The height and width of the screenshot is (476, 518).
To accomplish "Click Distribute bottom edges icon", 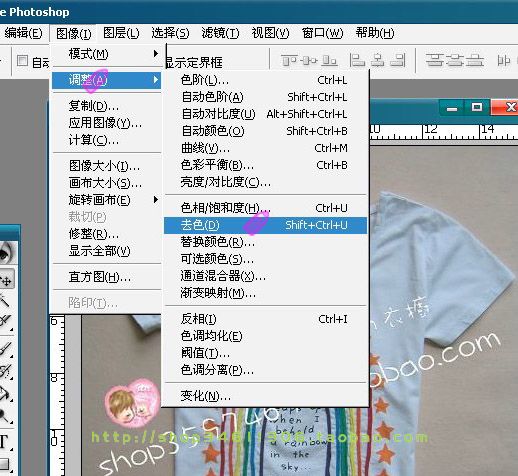I will click(475, 60).
